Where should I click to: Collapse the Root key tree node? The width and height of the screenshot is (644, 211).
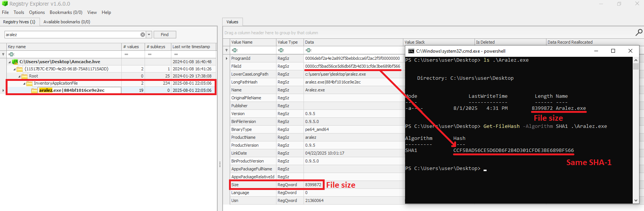point(19,76)
